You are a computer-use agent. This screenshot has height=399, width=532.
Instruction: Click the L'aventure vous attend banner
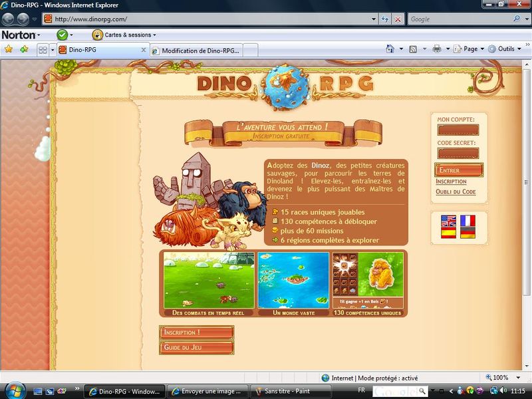pos(283,132)
